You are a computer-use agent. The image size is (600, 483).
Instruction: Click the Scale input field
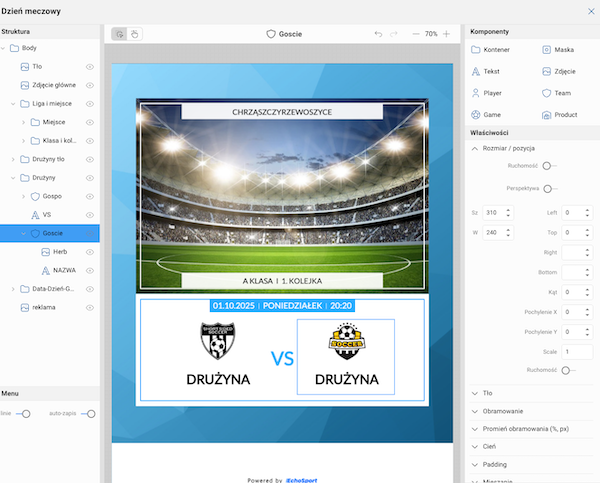(x=577, y=352)
